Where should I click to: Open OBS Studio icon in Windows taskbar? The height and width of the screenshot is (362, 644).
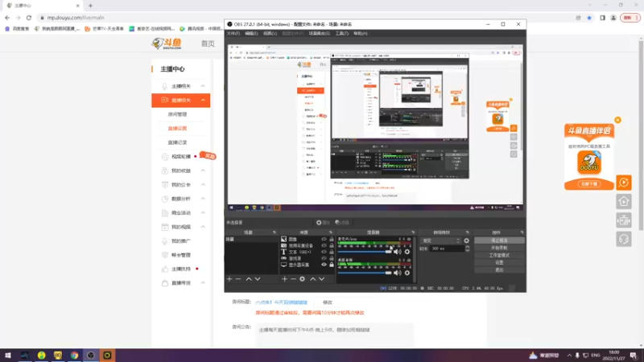(91, 356)
